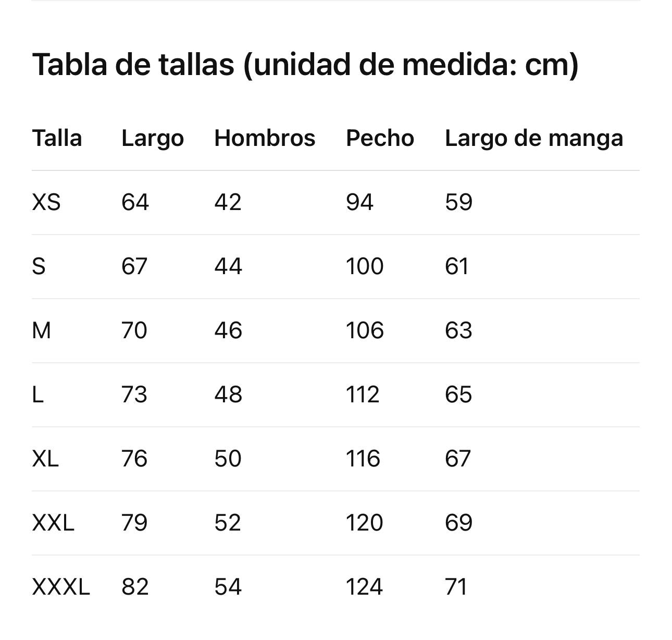Image resolution: width=672 pixels, height=640 pixels.
Task: Click the L size row label
Action: pos(38,395)
